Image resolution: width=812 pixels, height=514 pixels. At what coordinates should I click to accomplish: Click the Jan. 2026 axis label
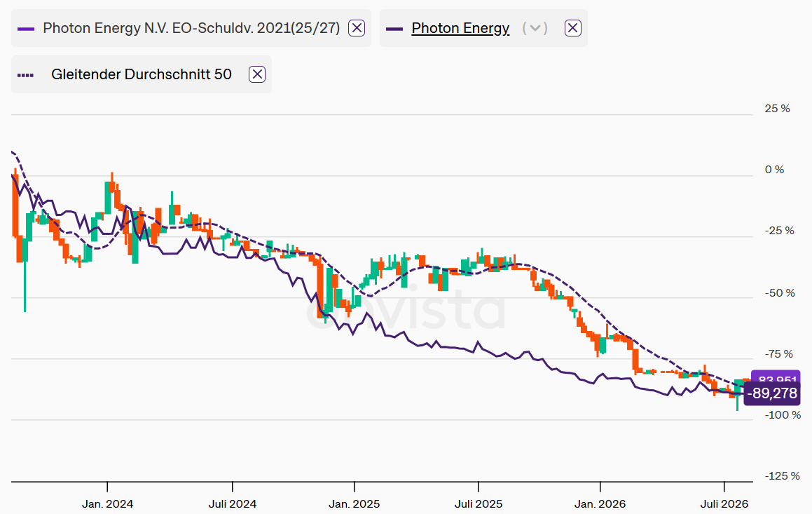point(600,503)
